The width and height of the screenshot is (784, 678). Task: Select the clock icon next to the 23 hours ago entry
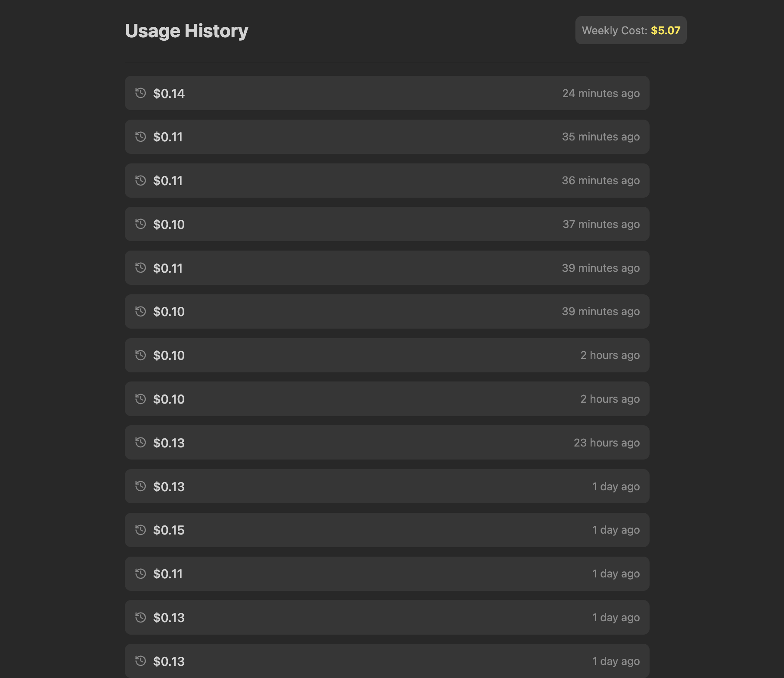click(140, 443)
